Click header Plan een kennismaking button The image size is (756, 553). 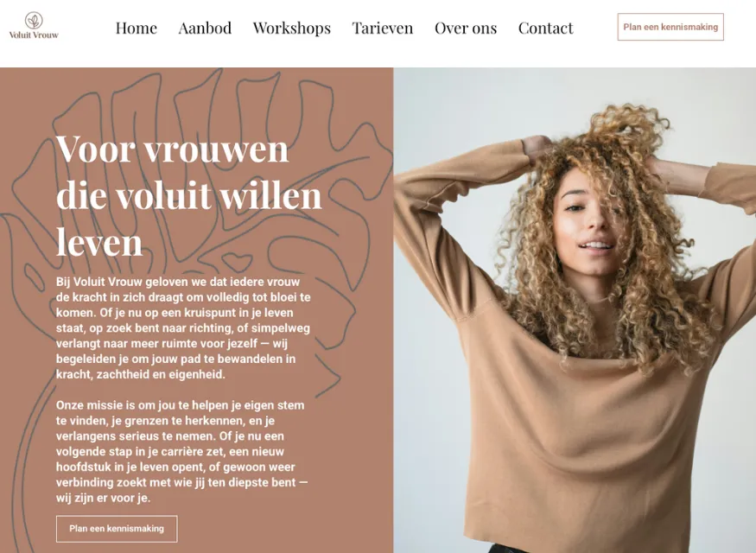(670, 27)
